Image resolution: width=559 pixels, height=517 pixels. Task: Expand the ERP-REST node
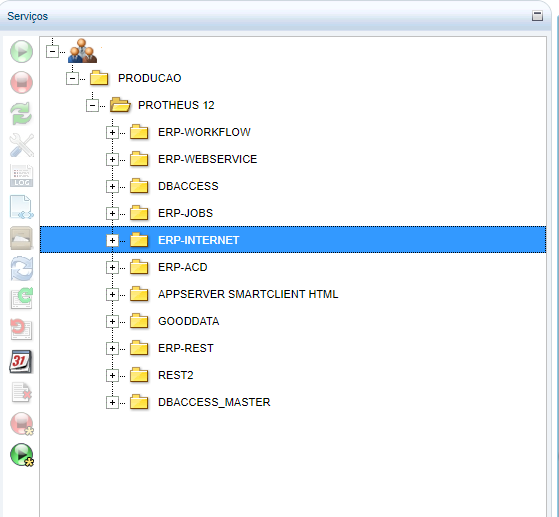pyautogui.click(x=112, y=348)
